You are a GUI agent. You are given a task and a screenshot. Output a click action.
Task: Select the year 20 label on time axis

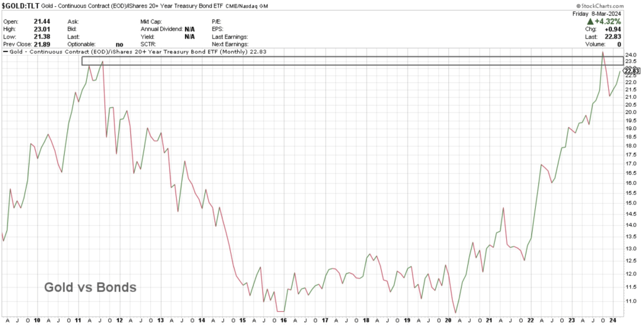(x=448, y=319)
